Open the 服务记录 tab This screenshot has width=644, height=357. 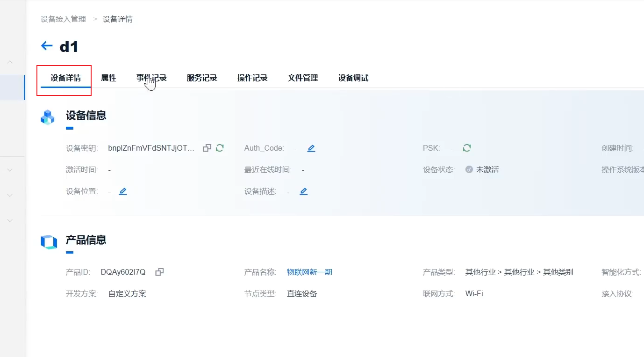point(202,78)
